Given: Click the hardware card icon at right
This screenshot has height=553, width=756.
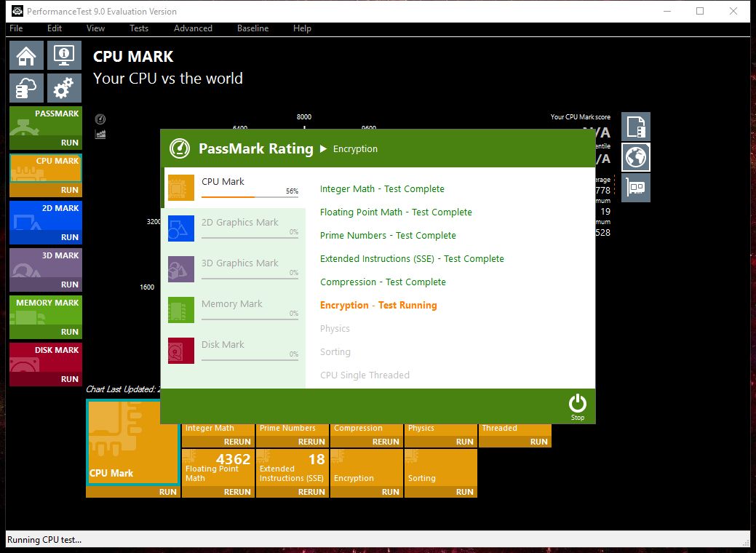Looking at the screenshot, I should coord(636,188).
